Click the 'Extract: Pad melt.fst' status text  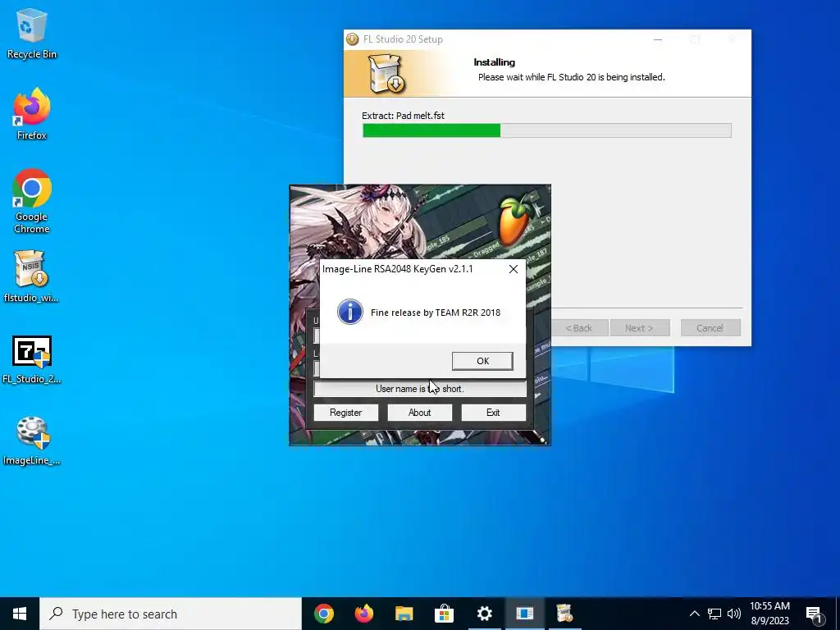[403, 116]
